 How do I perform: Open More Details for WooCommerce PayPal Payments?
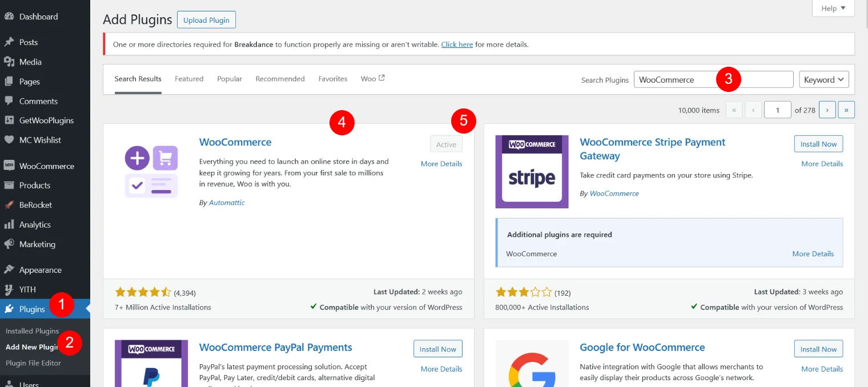coord(441,369)
